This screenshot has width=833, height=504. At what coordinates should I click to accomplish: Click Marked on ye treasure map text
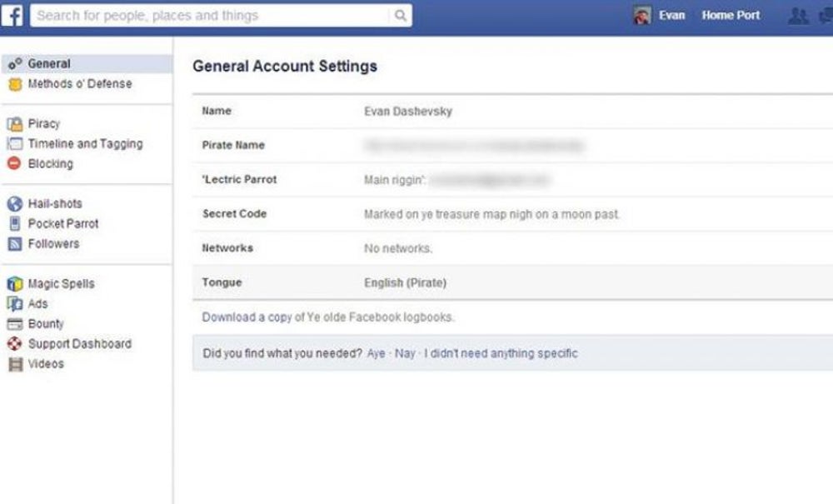point(492,214)
